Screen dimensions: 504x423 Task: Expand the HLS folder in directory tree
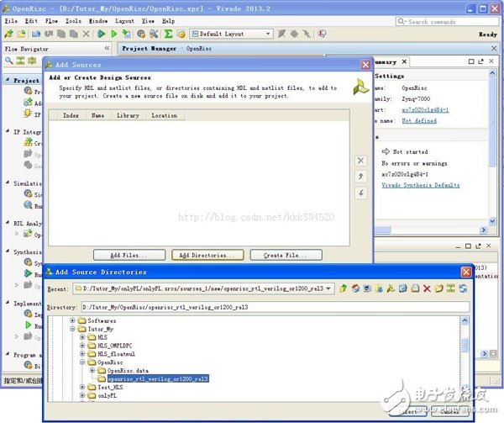[81, 338]
